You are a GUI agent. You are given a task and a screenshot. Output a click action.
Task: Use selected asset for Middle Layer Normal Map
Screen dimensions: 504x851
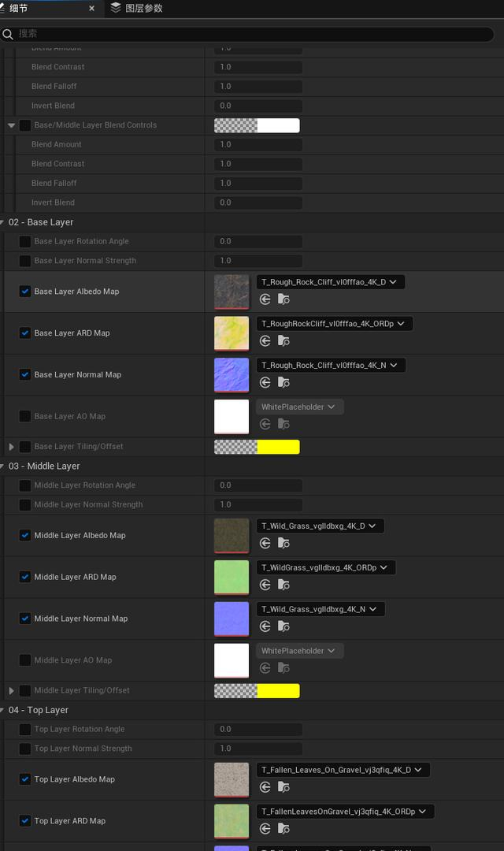tap(265, 626)
